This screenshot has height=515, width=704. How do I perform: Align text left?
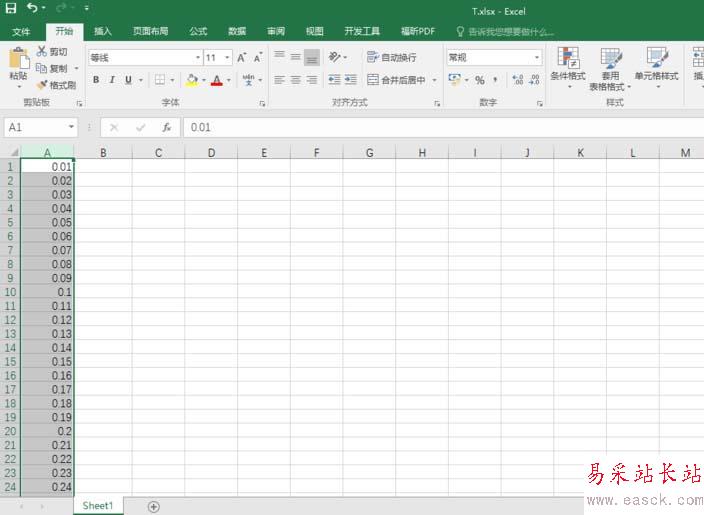[279, 80]
